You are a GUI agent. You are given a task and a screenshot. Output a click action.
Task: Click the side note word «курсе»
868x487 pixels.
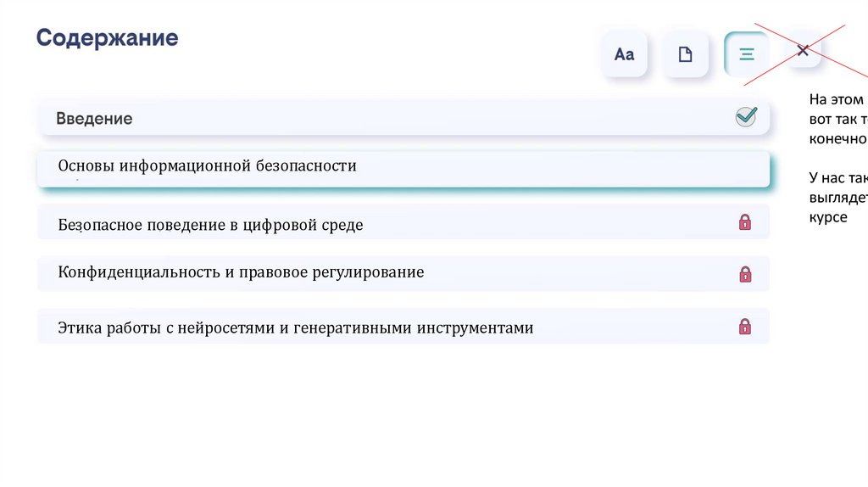827,217
